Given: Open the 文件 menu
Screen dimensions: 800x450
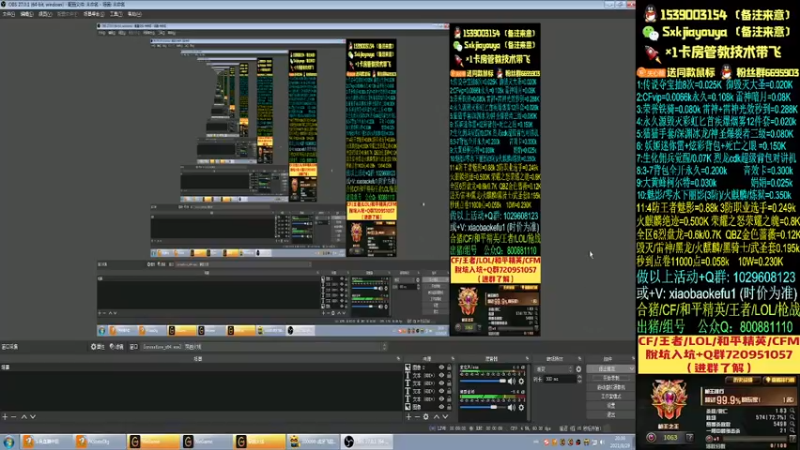Looking at the screenshot, I should pyautogui.click(x=8, y=14).
